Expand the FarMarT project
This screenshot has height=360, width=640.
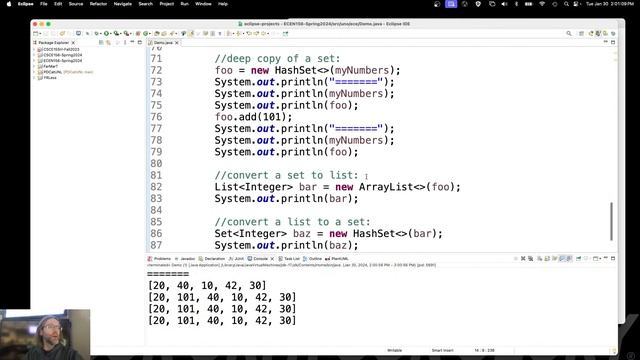[x=34, y=66]
